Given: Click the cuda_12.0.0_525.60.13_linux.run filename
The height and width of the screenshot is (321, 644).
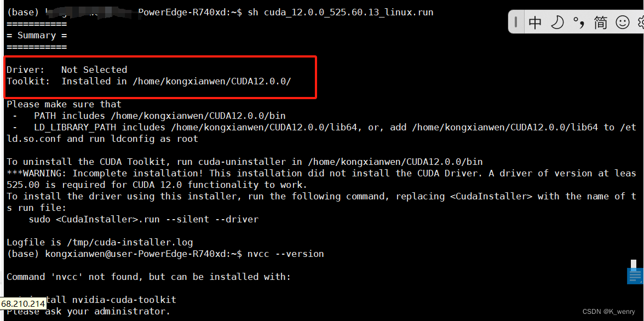Looking at the screenshot, I should pos(348,12).
